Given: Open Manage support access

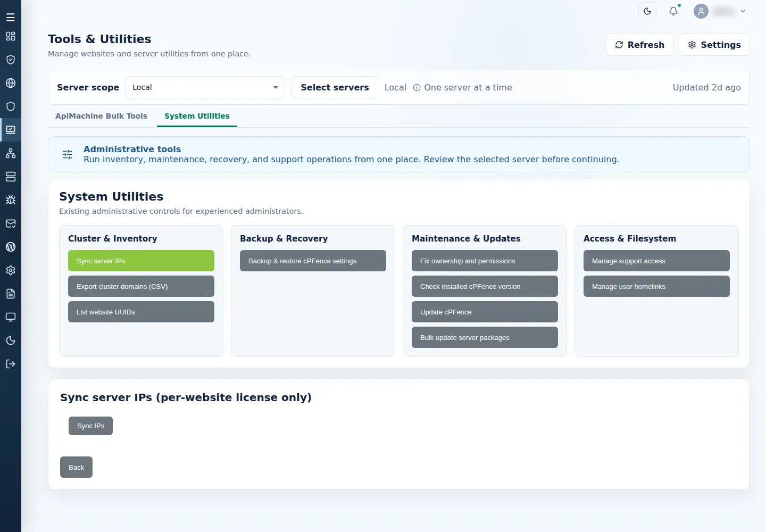Looking at the screenshot, I should click(x=656, y=261).
